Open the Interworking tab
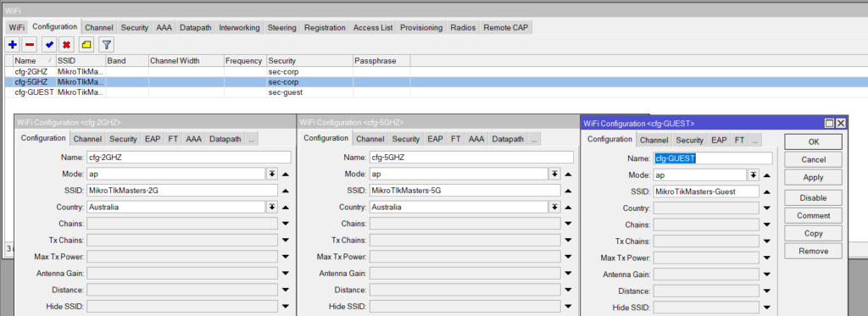This screenshot has width=868, height=316. (x=239, y=28)
